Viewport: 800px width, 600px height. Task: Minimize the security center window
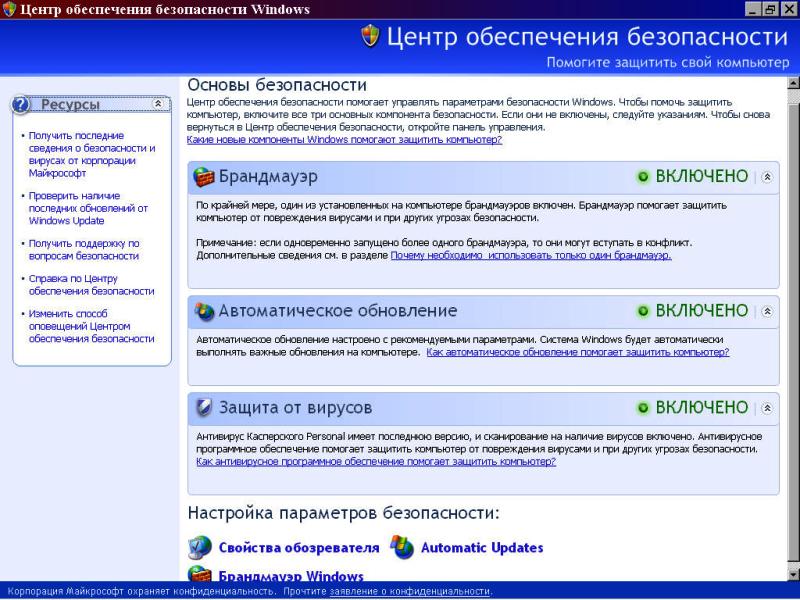coord(754,9)
